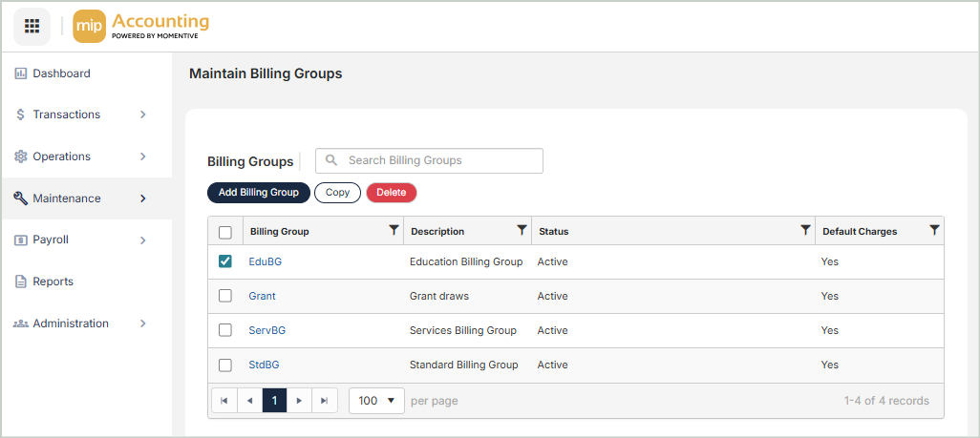
Task: Filter the Default Charges column
Action: pyautogui.click(x=934, y=230)
